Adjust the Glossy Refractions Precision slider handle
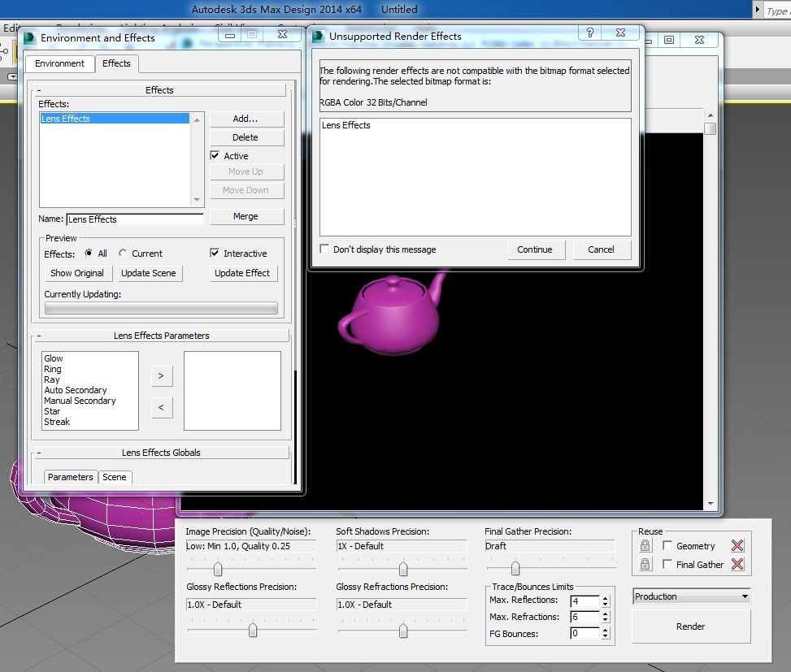Image resolution: width=791 pixels, height=672 pixels. tap(403, 631)
